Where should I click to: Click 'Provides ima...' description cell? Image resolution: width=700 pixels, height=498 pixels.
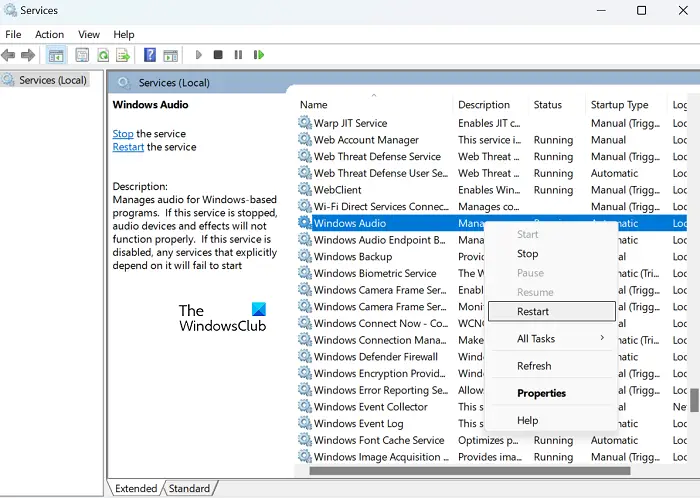pos(490,456)
